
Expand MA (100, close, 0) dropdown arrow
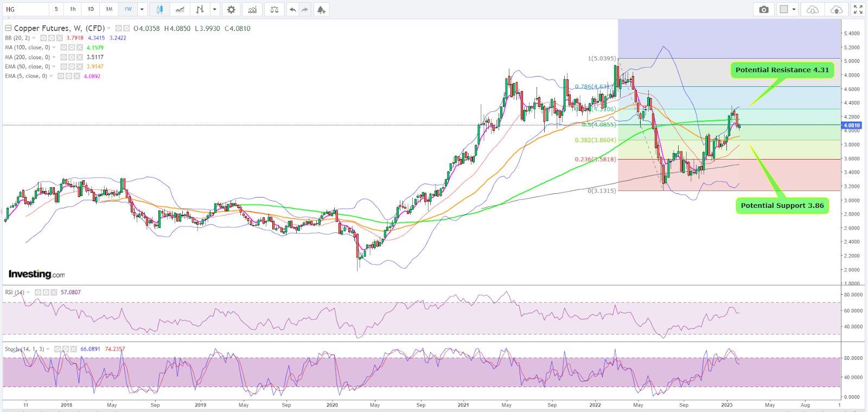pyautogui.click(x=54, y=48)
